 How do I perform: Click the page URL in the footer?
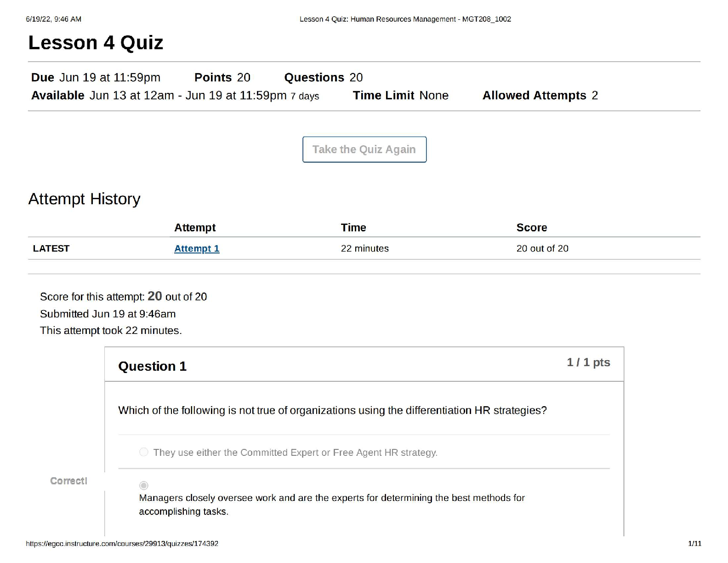[122, 544]
